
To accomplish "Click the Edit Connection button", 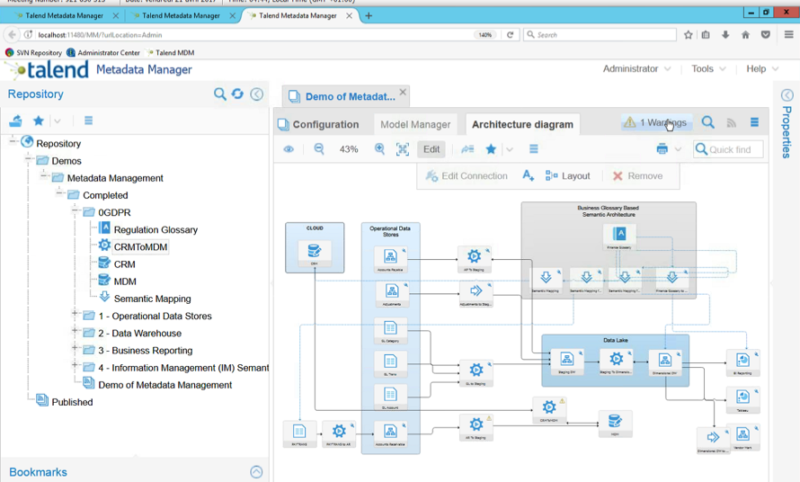I will [x=466, y=176].
